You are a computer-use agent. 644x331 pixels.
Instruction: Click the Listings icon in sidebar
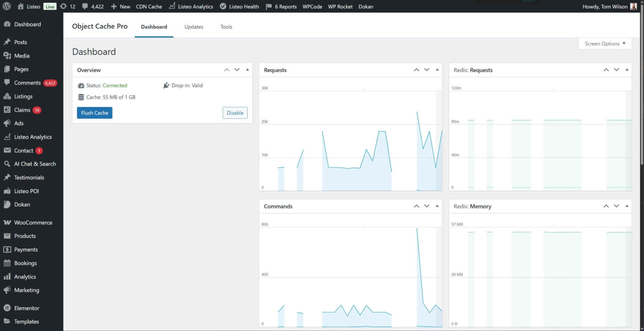[x=7, y=96]
